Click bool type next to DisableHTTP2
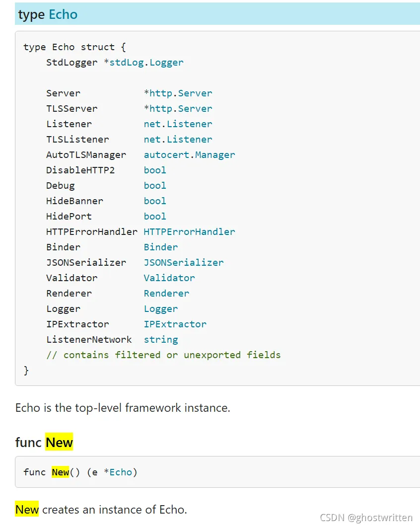This screenshot has height=528, width=420. tap(155, 170)
